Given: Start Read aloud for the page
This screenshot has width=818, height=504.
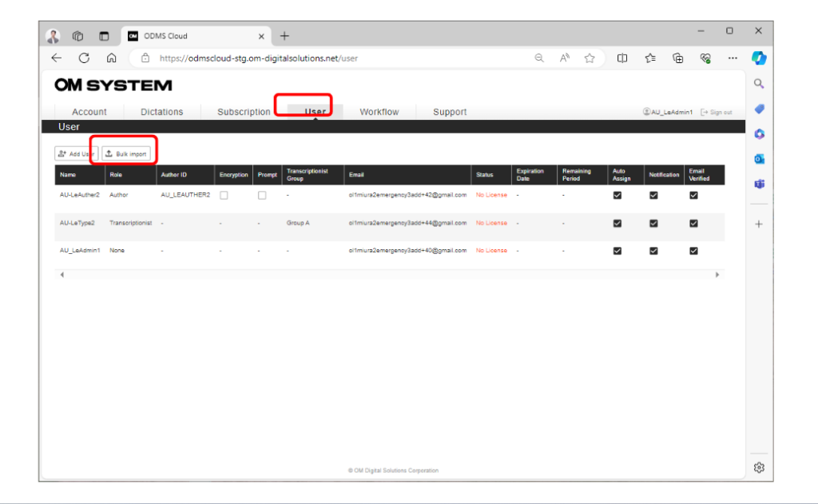Looking at the screenshot, I should point(565,58).
